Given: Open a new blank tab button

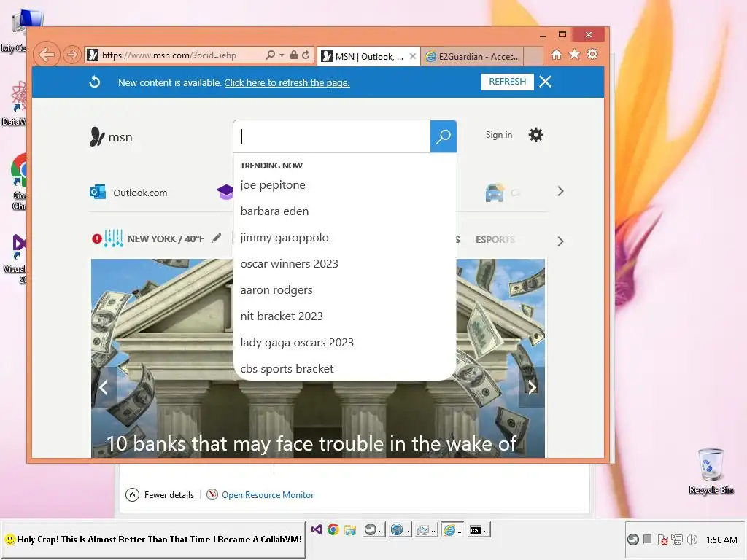Looking at the screenshot, I should pos(533,56).
